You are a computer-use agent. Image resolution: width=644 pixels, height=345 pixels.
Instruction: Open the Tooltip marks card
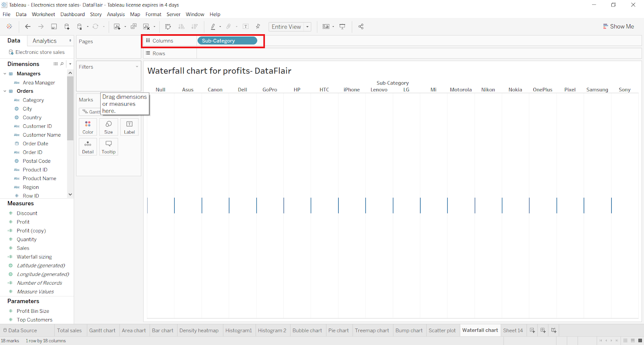[109, 147]
